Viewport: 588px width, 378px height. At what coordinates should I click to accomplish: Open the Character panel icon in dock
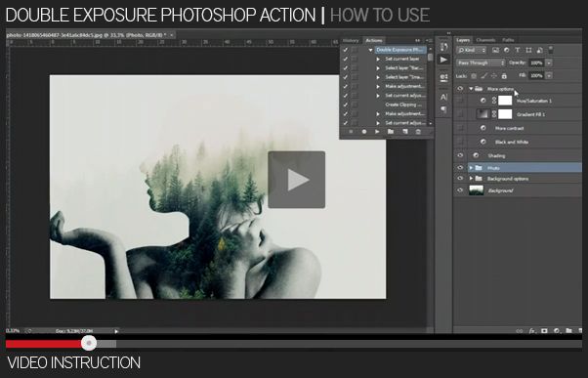coord(443,97)
